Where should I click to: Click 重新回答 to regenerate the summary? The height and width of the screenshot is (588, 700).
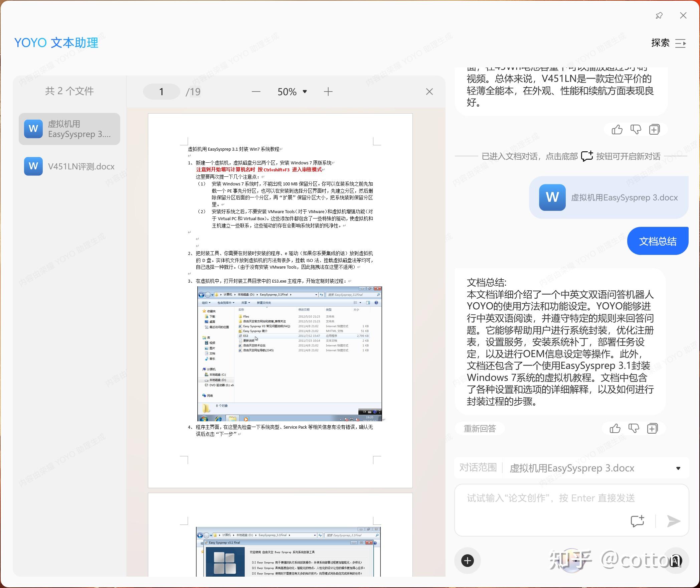click(x=480, y=428)
